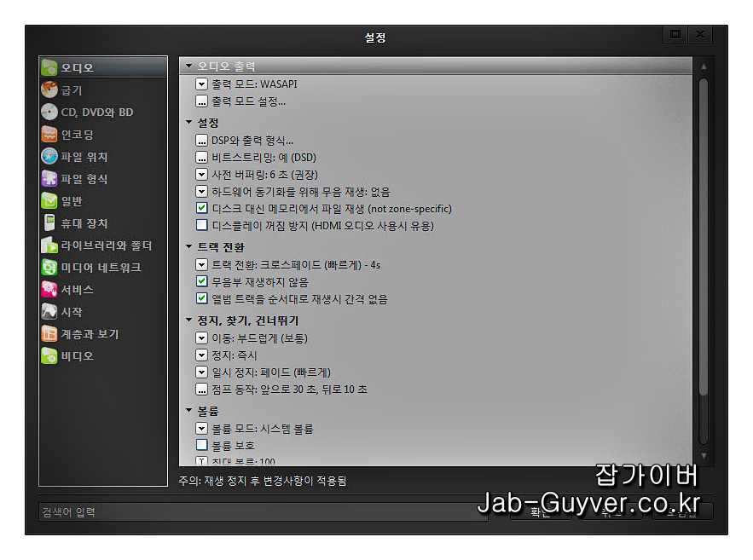Open 출력 모드 설정 ellipsis button
The width and height of the screenshot is (753, 560).
[x=202, y=101]
